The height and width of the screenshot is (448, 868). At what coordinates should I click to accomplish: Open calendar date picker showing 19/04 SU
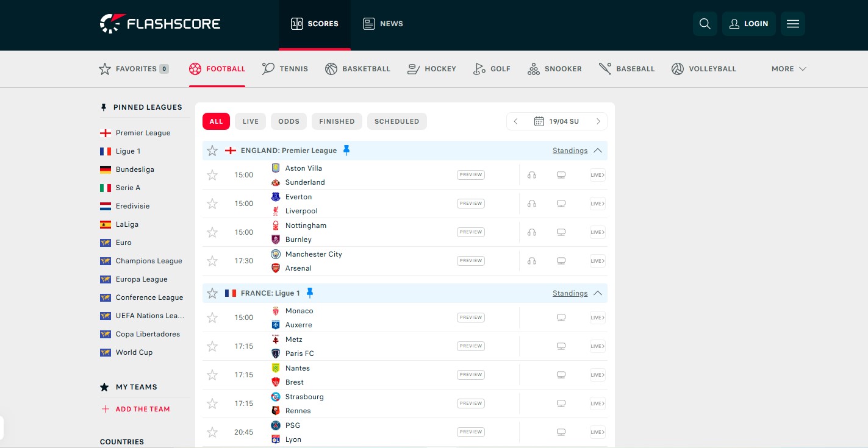point(556,121)
